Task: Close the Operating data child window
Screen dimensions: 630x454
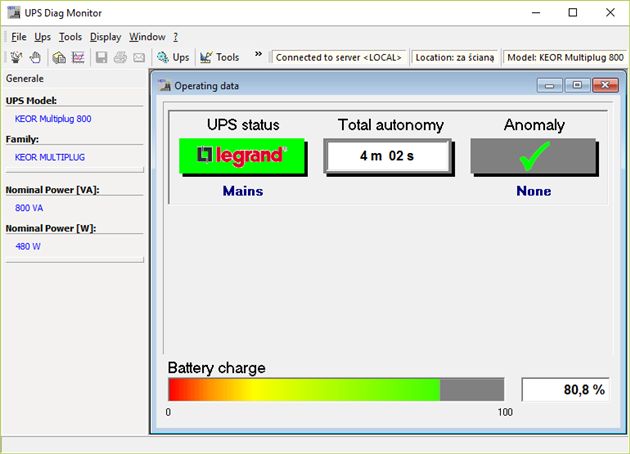Action: pos(605,86)
